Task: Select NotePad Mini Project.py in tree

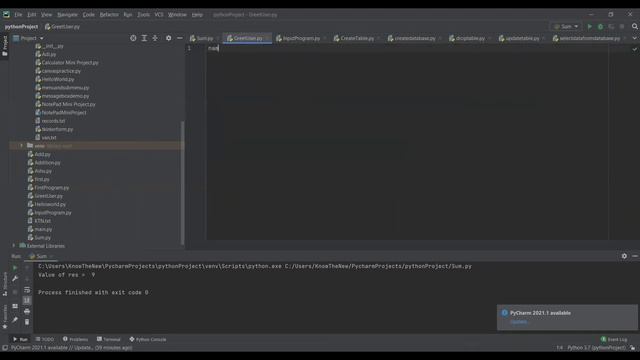Action: pyautogui.click(x=68, y=104)
